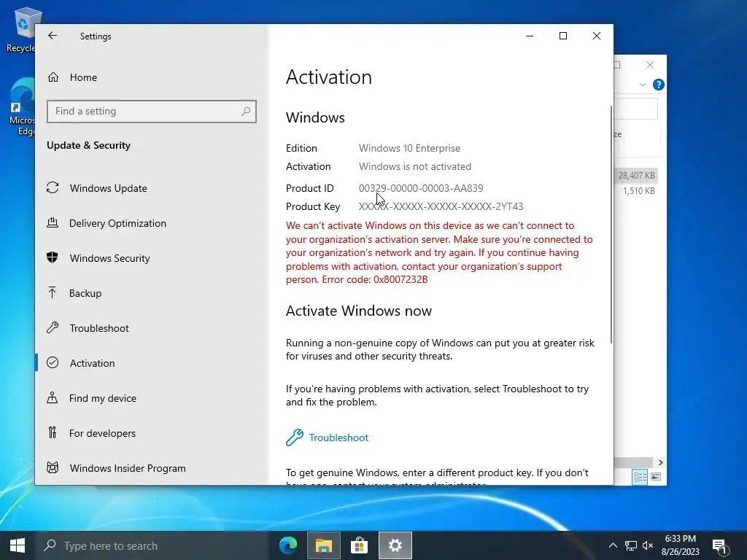
Task: Click the 'Update & Security' sidebar heading
Action: click(x=88, y=145)
